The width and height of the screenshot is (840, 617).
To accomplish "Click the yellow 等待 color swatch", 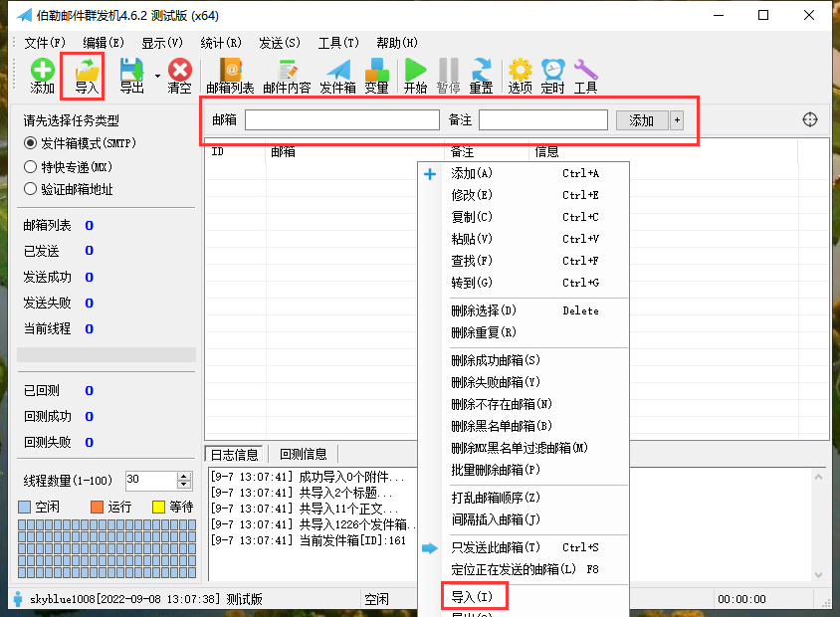I will point(158,507).
